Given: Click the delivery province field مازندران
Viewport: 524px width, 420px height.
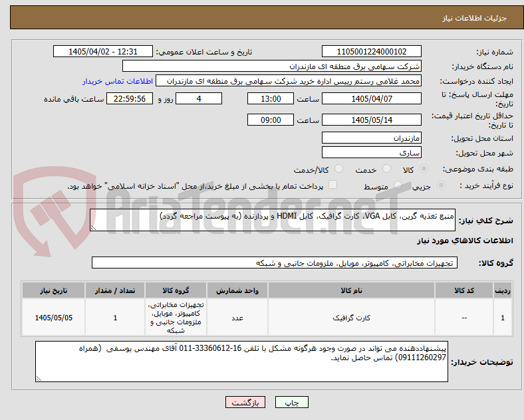Looking at the screenshot, I should pyautogui.click(x=372, y=138).
